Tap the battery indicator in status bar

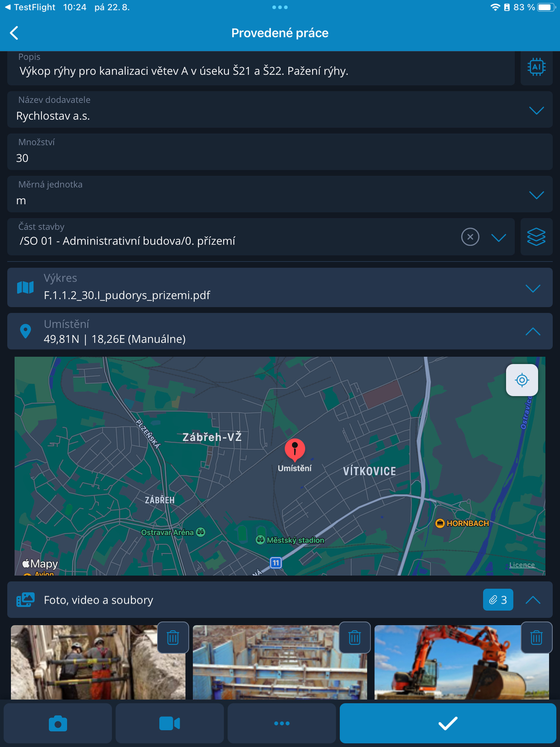click(547, 7)
